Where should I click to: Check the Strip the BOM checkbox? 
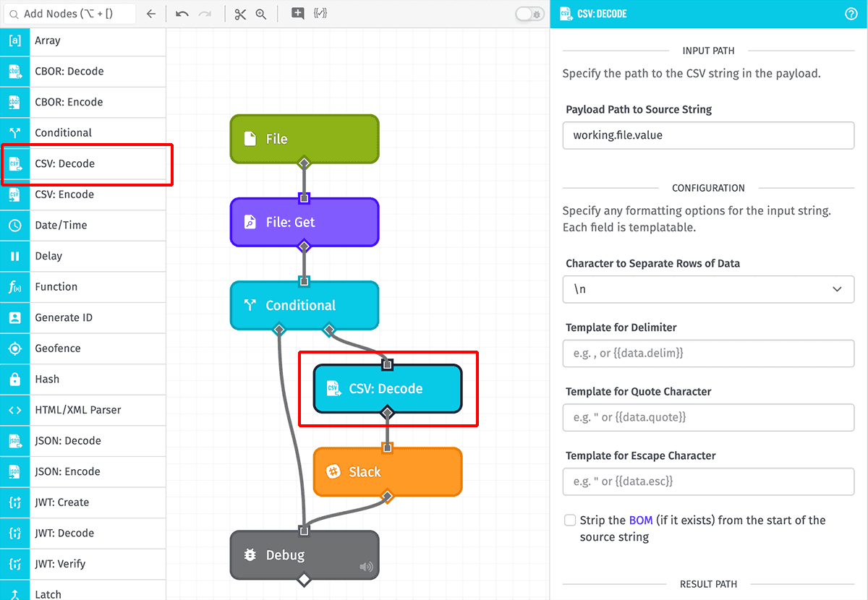pos(570,520)
